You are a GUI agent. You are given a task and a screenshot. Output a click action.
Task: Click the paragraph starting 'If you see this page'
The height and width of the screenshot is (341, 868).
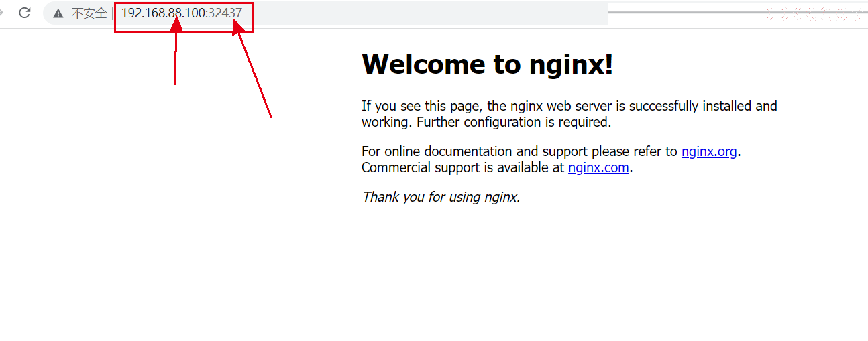(569, 114)
